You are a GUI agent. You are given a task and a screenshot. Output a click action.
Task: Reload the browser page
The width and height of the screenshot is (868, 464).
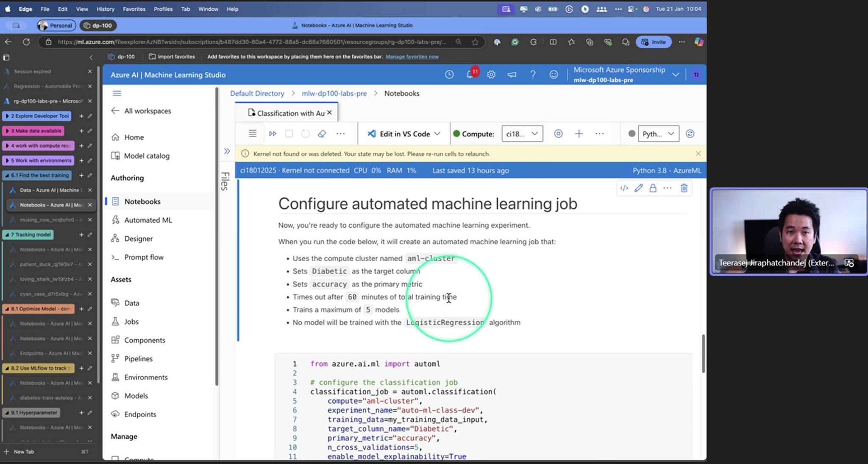[x=26, y=42]
